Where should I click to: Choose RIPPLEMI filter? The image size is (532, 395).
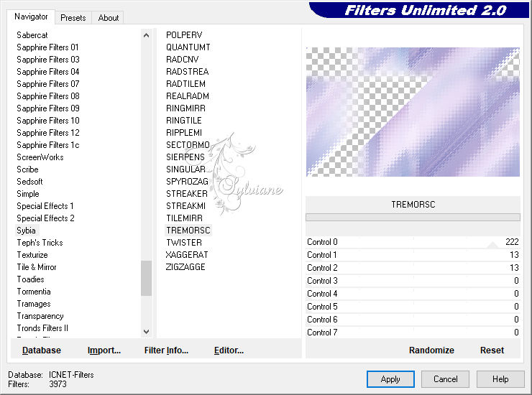(x=184, y=133)
